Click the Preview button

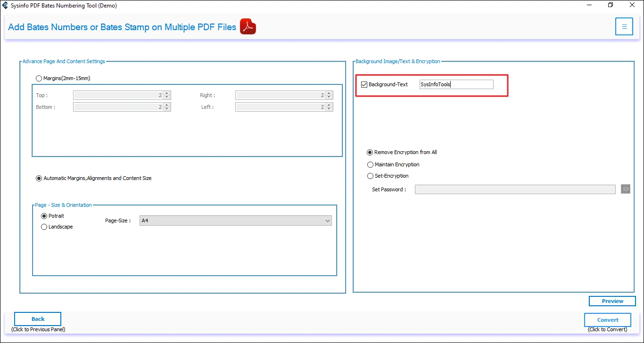point(612,301)
